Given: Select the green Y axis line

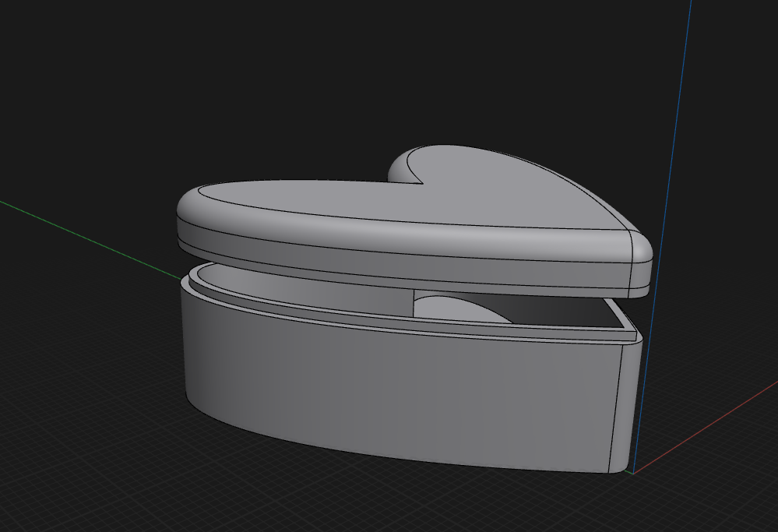Looking at the screenshot, I should 90,240.
